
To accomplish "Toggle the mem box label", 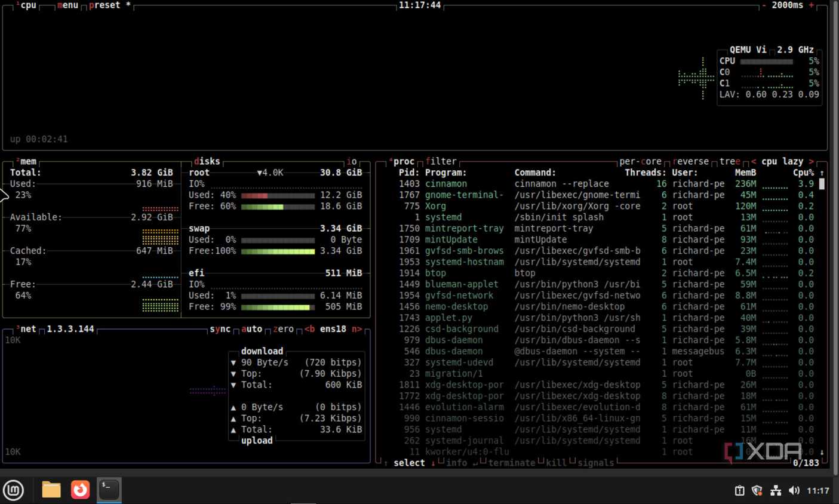I will pyautogui.click(x=26, y=161).
